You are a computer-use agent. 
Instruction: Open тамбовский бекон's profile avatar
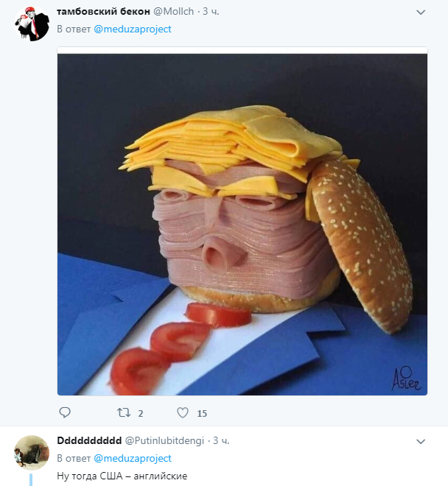click(32, 25)
